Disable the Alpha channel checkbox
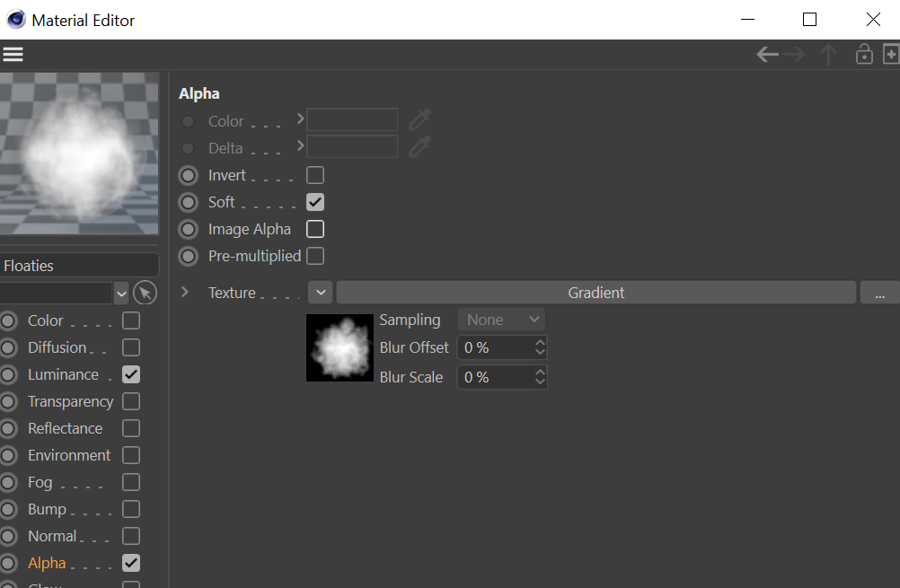This screenshot has width=900, height=588. 131,564
